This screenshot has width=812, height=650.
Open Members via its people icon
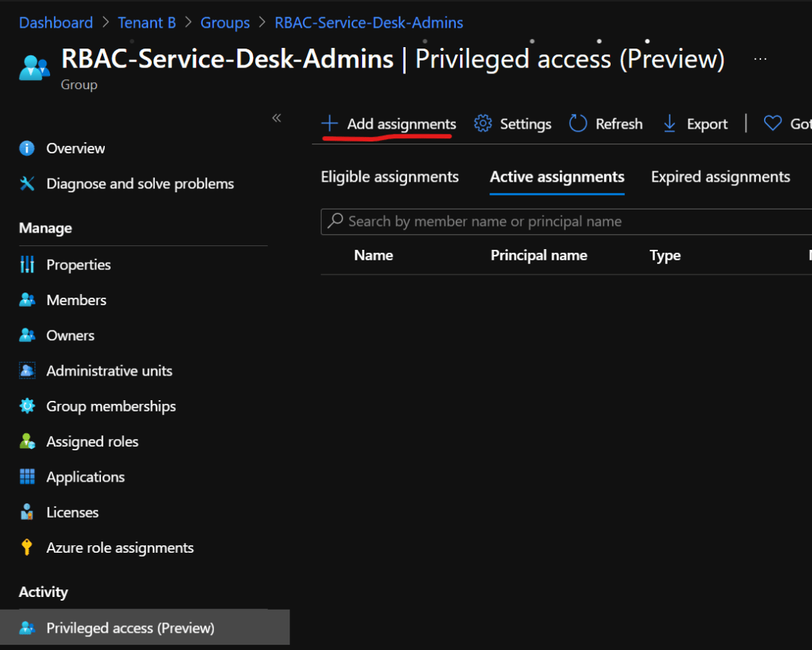[x=27, y=299]
